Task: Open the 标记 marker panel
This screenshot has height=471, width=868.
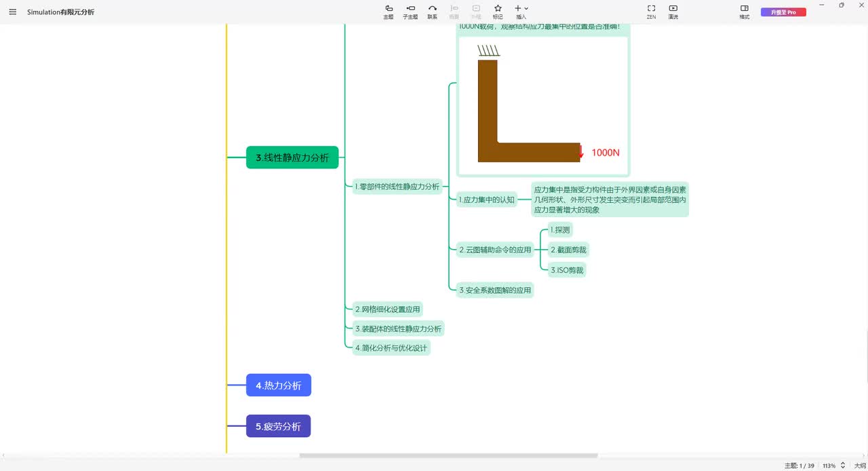Action: 498,12
